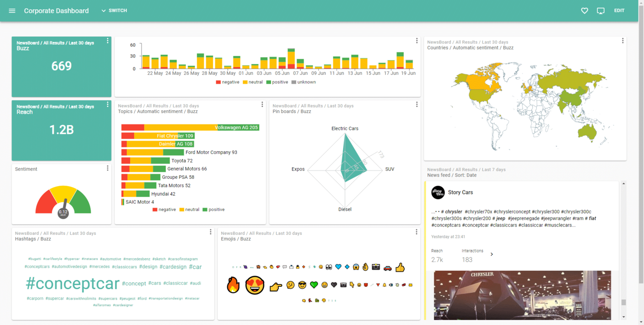
Task: Select the thumbs-up emoji
Action: [x=400, y=267]
